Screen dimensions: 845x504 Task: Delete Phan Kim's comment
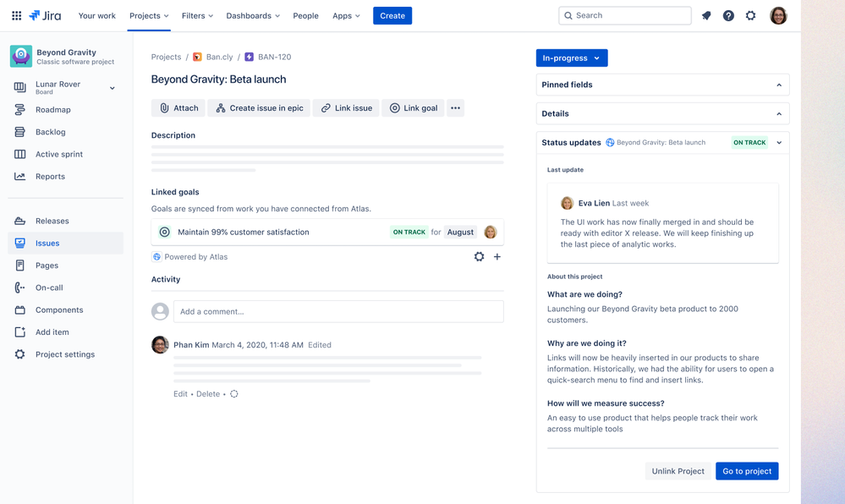[x=208, y=394]
